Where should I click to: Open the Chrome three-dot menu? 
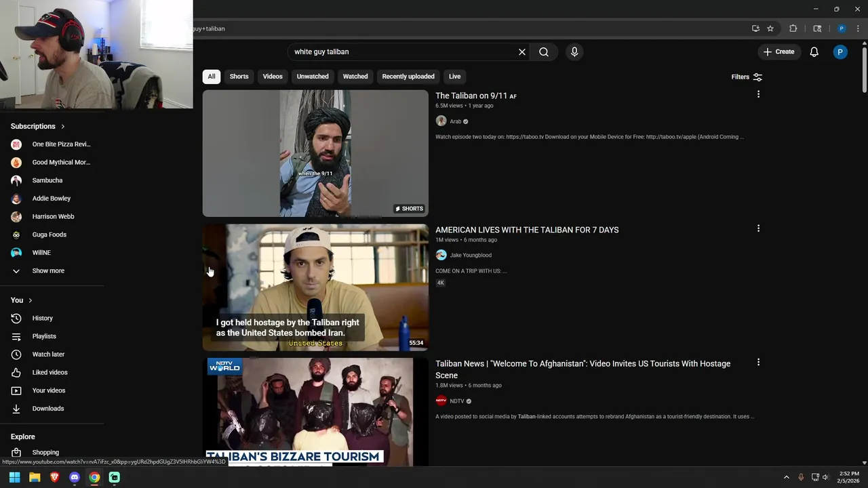pos(858,28)
